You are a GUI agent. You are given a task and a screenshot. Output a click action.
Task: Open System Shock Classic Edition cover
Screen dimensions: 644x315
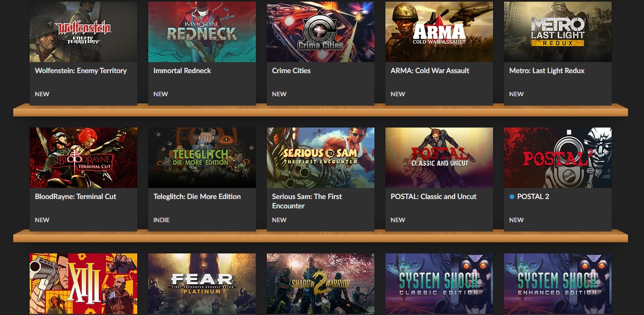439,284
